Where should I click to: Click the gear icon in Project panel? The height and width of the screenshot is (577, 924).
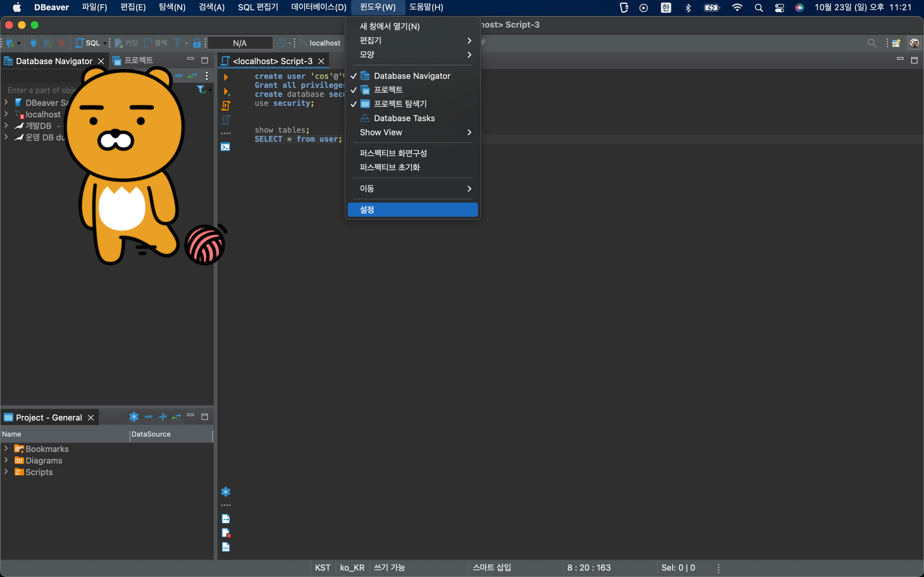[134, 417]
